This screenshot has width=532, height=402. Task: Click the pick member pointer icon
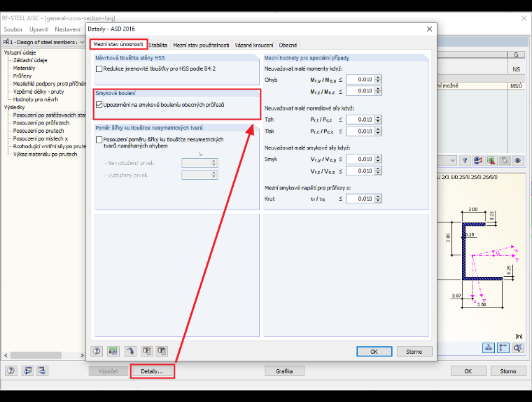click(x=505, y=160)
